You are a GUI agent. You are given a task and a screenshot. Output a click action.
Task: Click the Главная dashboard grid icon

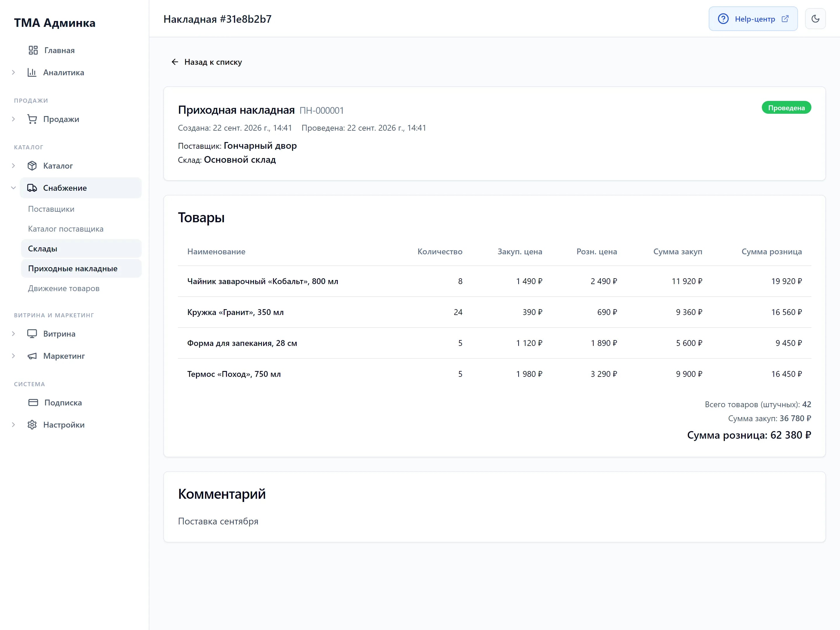click(x=33, y=50)
